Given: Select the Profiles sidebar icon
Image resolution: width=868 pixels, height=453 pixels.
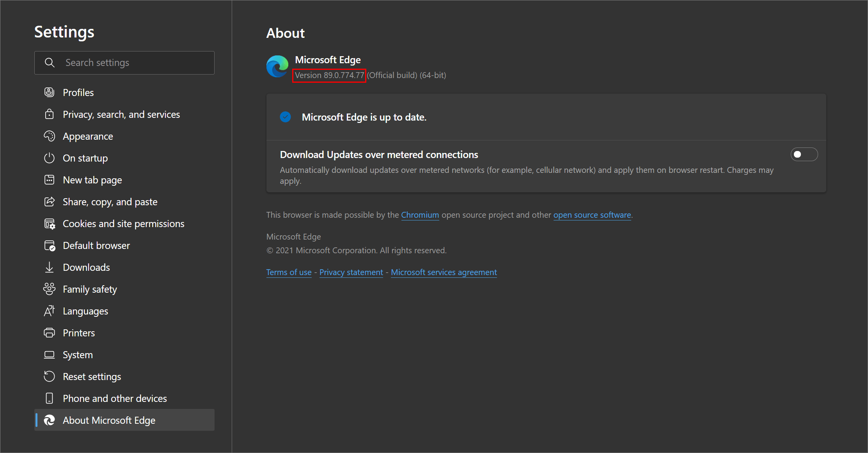Looking at the screenshot, I should pos(49,92).
